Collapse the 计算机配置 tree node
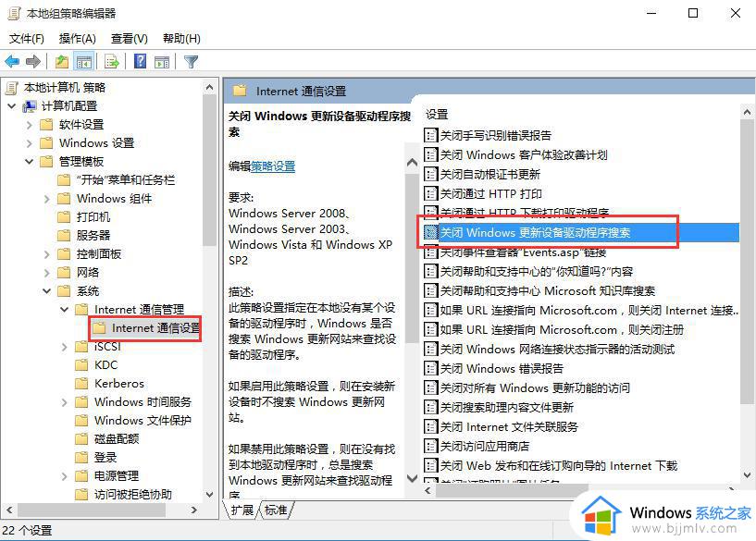The width and height of the screenshot is (756, 541). point(12,106)
